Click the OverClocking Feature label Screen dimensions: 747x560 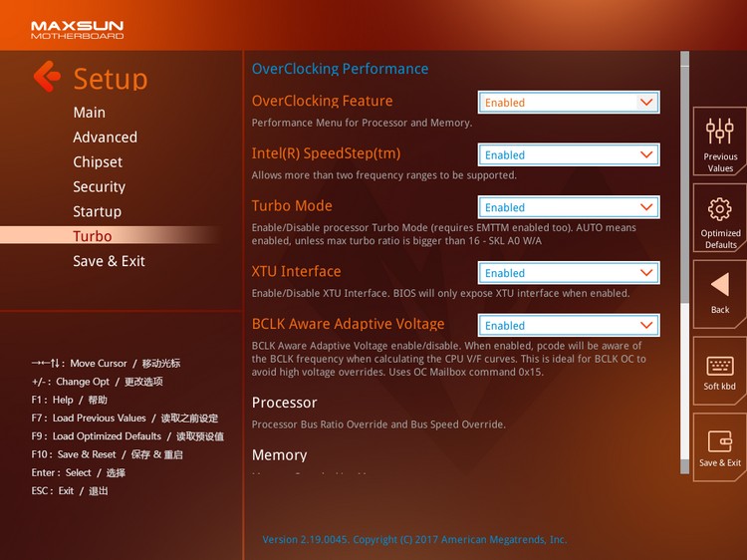tap(322, 101)
